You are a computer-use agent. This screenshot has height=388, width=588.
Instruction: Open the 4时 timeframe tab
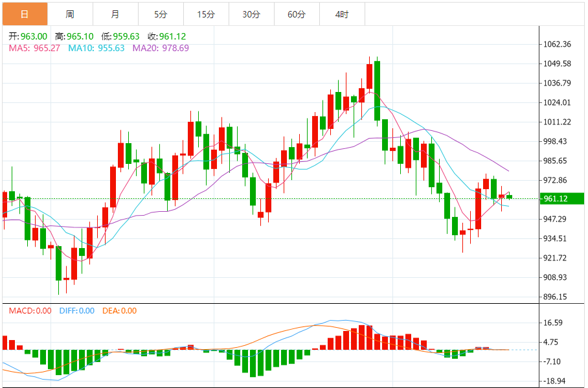(343, 14)
